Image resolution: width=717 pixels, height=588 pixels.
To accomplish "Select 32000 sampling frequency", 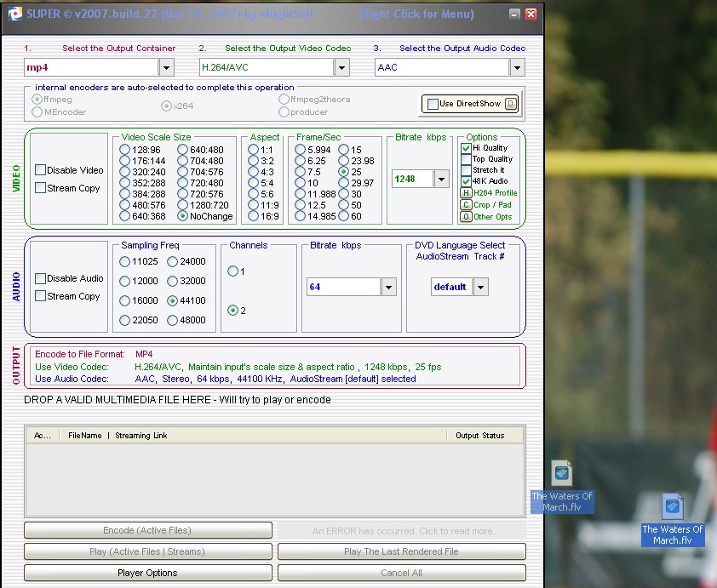I will [x=172, y=281].
